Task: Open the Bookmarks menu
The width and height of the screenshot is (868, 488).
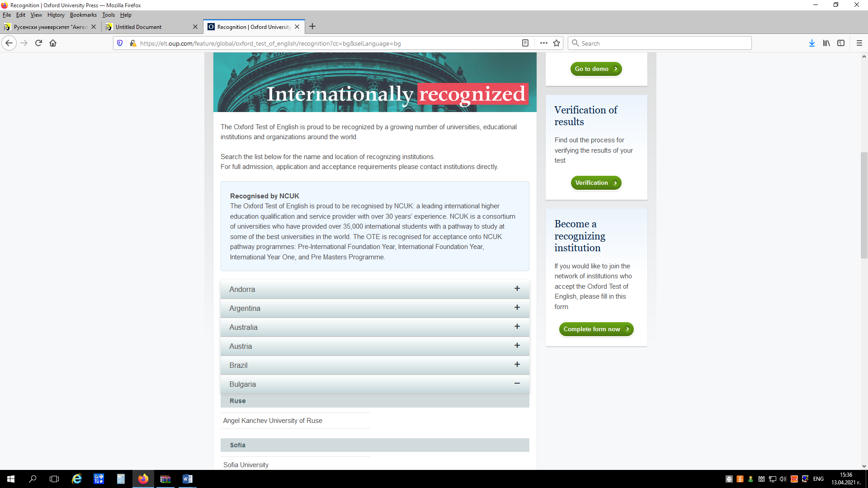Action: [x=83, y=15]
